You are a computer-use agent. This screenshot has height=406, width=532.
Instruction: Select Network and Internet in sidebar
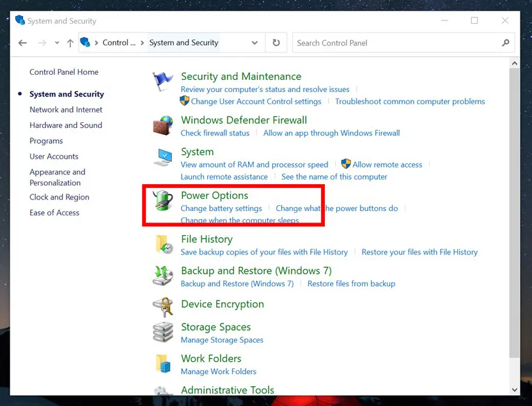[66, 109]
